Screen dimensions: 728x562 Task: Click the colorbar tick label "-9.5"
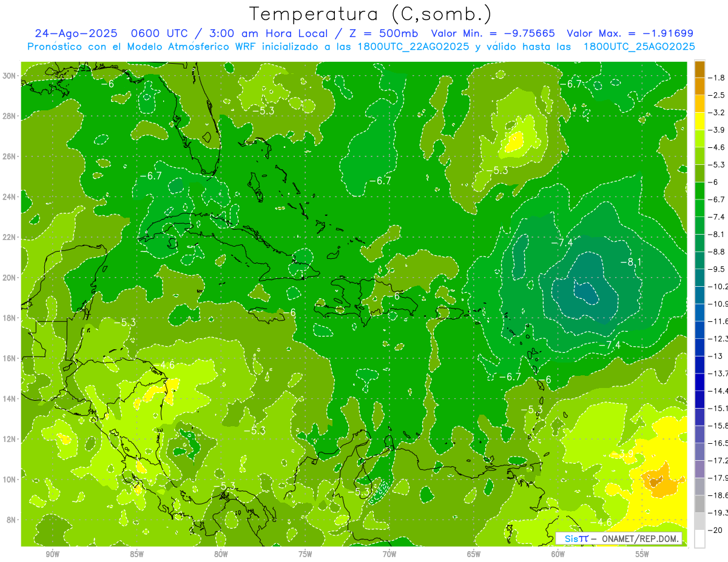click(718, 269)
